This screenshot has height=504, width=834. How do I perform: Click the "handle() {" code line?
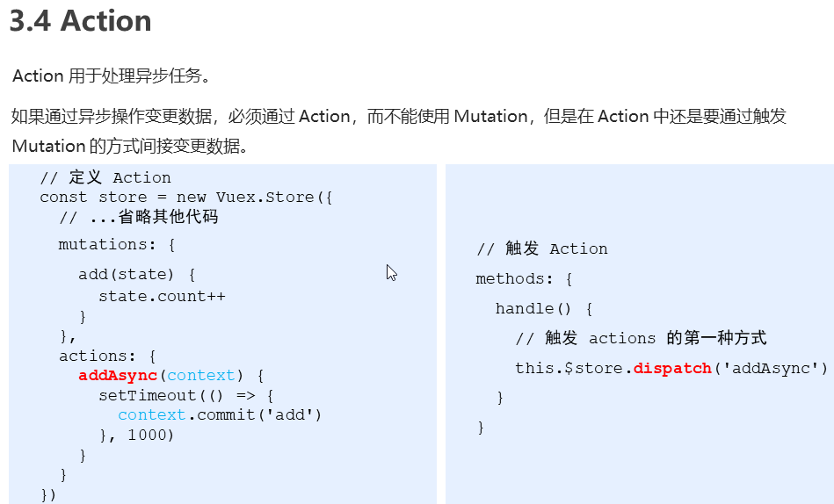coord(544,309)
